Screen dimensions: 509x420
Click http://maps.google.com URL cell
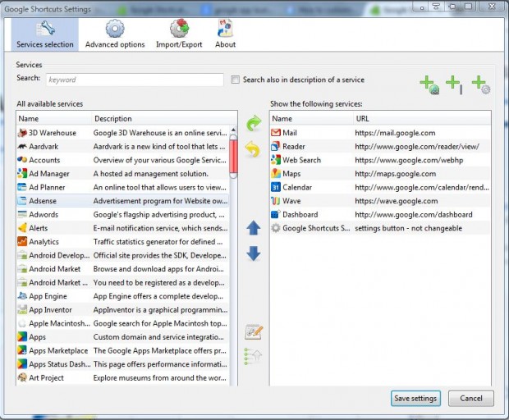396,174
